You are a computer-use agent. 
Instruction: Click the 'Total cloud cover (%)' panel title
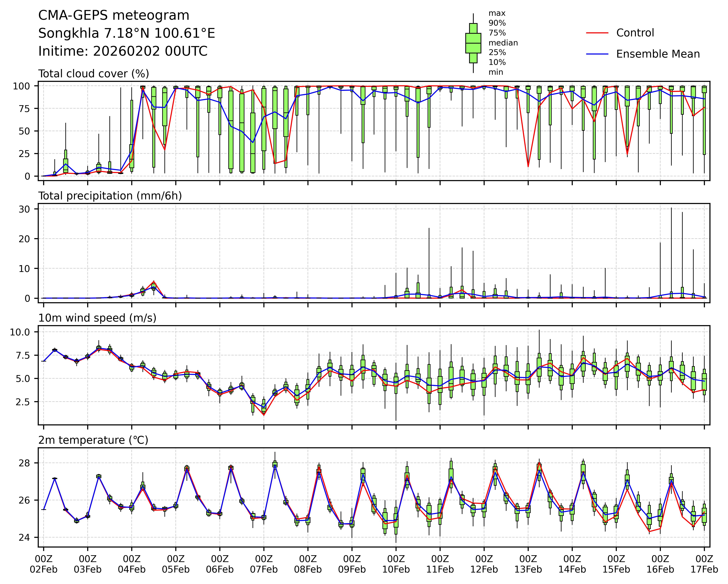94,74
